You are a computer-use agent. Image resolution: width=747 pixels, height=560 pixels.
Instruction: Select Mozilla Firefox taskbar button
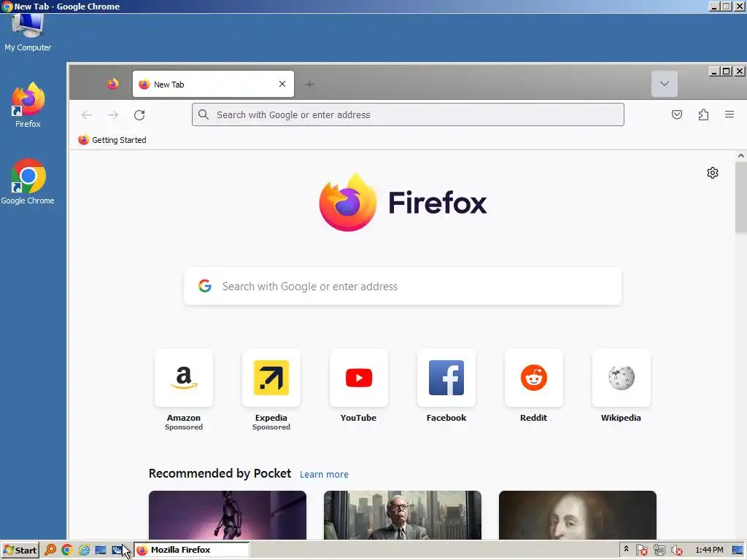tap(192, 550)
